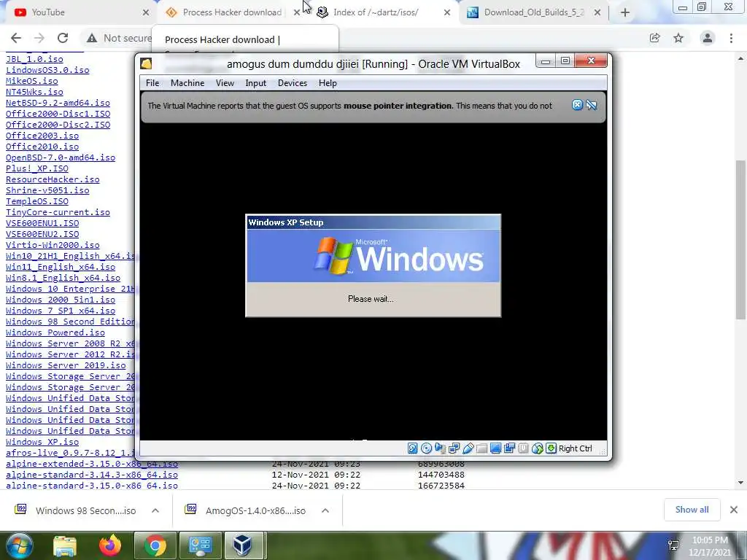This screenshot has width=747, height=560.
Task: Open the Chrome profile avatar
Action: pos(708,38)
